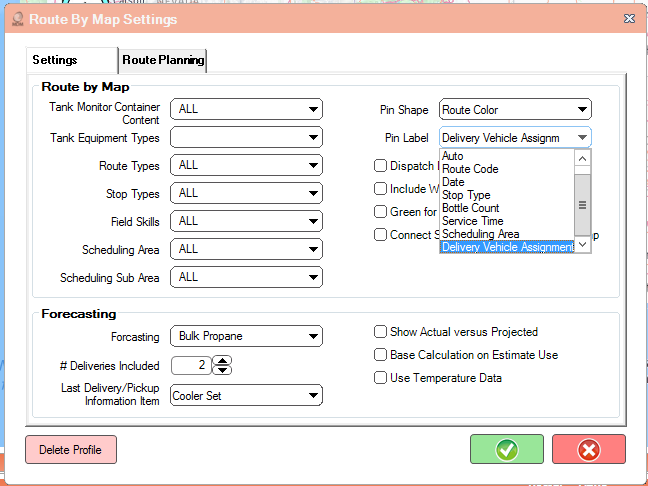Open the Route Planning tab
This screenshot has width=648, height=486.
(163, 60)
